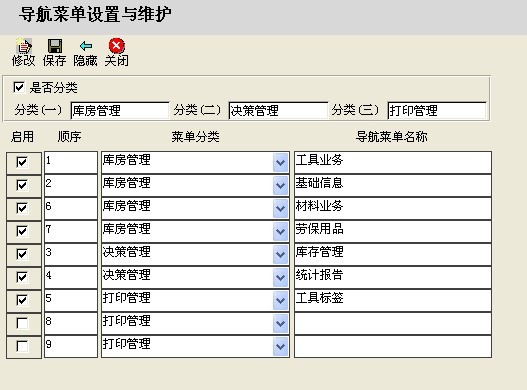Select the 分类(三) 打印管理 input box
Image resolution: width=527 pixels, height=390 pixels.
point(437,111)
